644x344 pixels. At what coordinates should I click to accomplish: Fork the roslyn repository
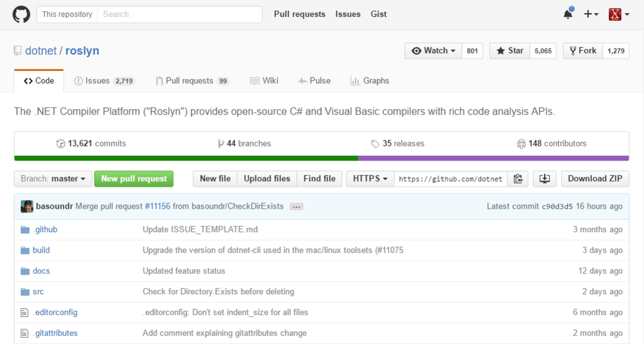click(x=582, y=51)
